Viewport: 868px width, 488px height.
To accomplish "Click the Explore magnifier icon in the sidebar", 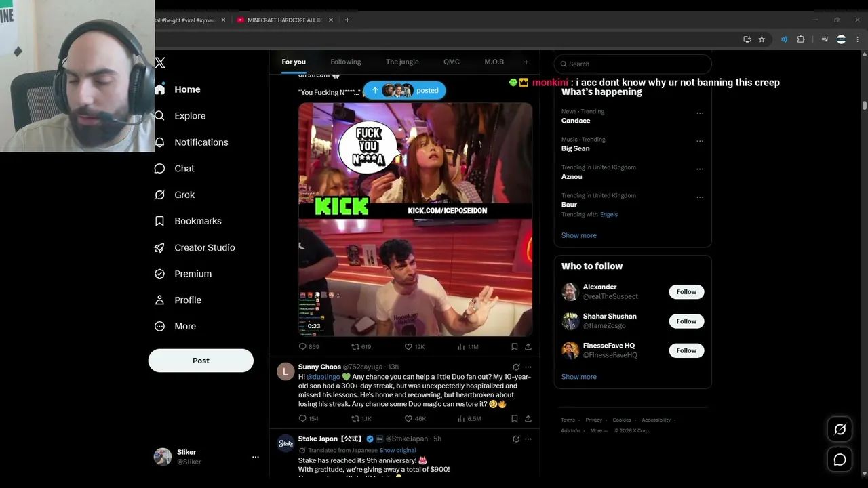I will tap(160, 116).
